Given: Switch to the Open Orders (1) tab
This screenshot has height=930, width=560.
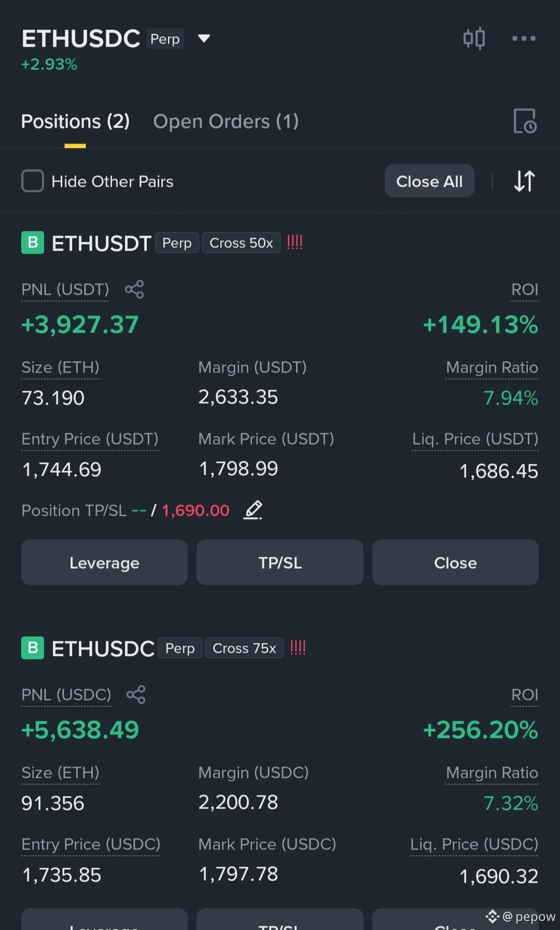Looking at the screenshot, I should (226, 121).
